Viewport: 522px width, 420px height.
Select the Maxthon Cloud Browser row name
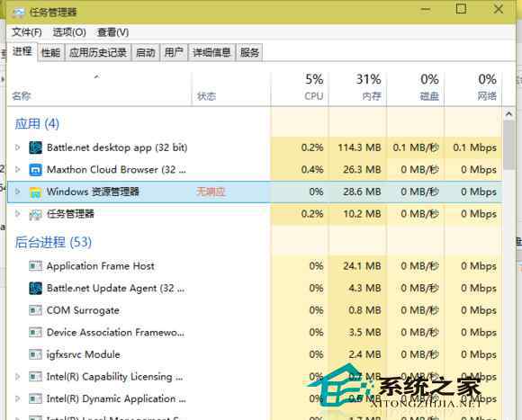(116, 170)
